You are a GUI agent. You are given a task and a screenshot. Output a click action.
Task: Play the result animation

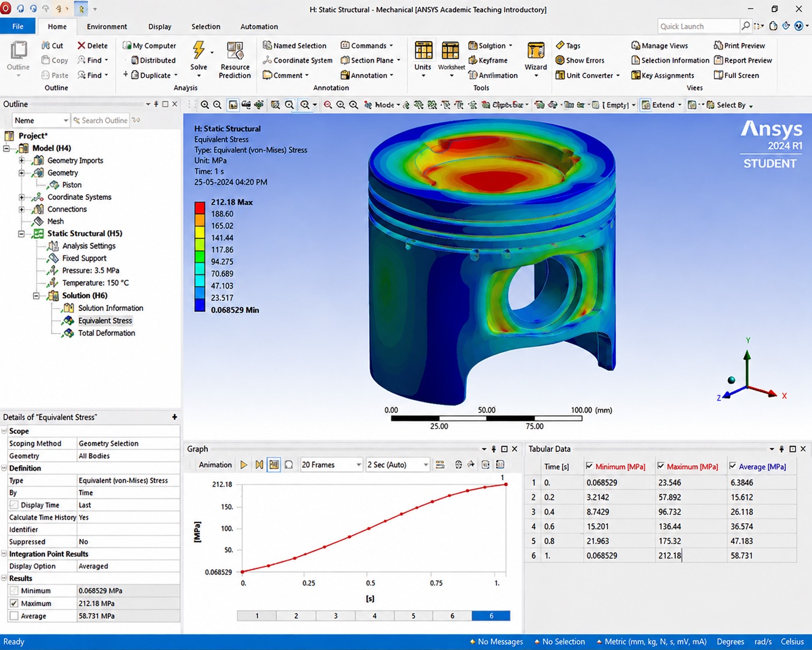click(x=244, y=465)
